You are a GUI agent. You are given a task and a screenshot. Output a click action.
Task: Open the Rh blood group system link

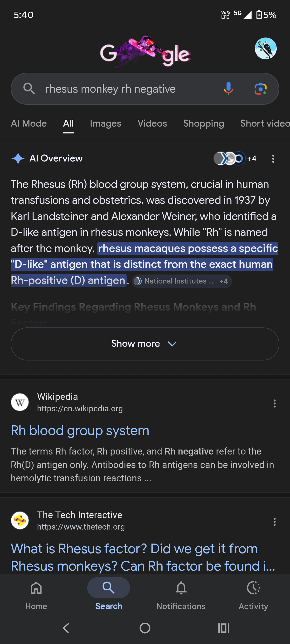pos(80,431)
